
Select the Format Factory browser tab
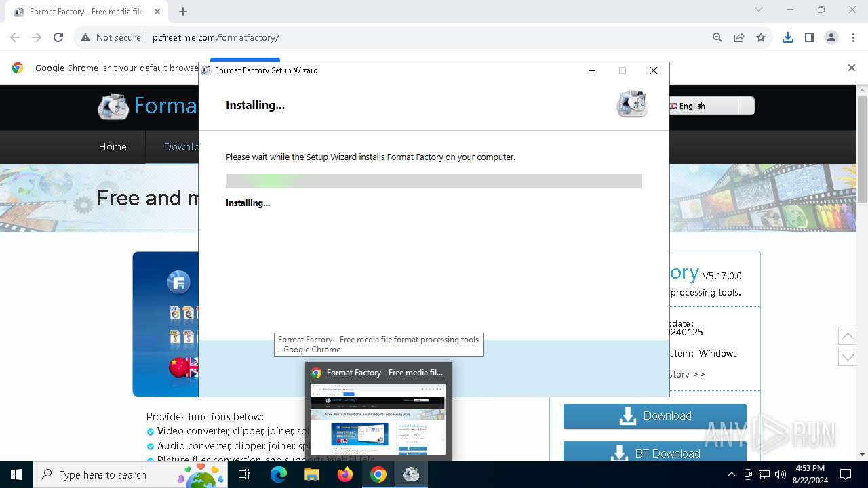[x=87, y=12]
